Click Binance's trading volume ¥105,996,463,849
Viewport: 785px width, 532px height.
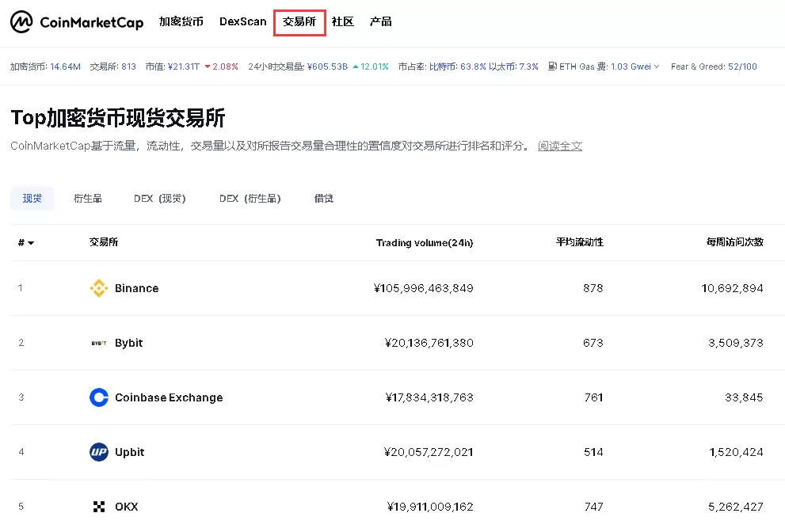tap(425, 288)
